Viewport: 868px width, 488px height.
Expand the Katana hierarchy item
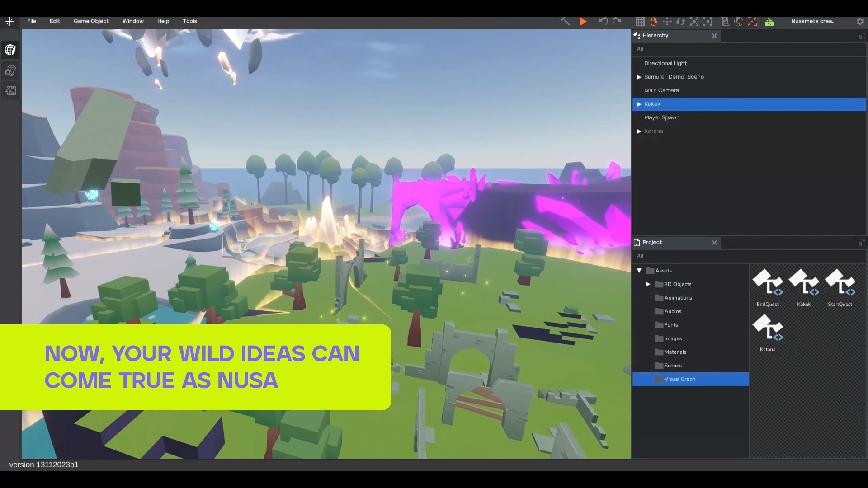[639, 131]
